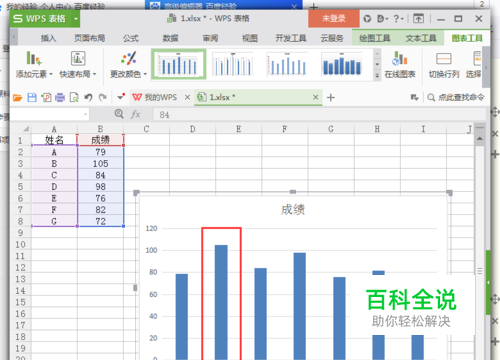
Task: Click the 未登录 login button
Action: point(334,19)
